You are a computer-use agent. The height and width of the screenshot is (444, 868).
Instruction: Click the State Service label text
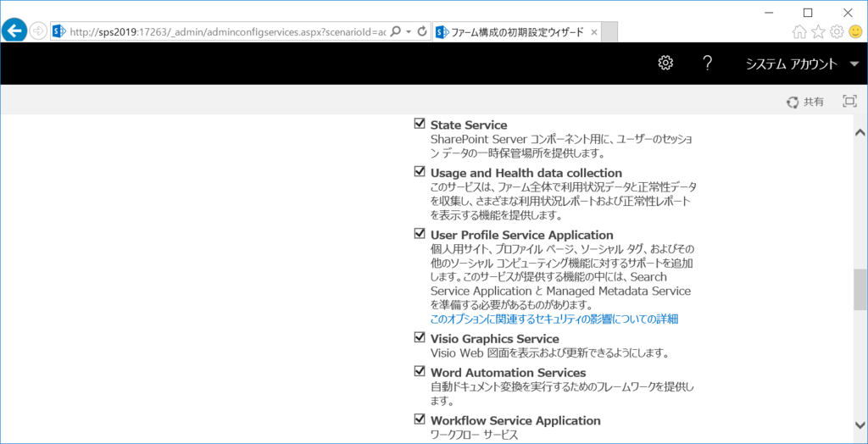pos(469,125)
